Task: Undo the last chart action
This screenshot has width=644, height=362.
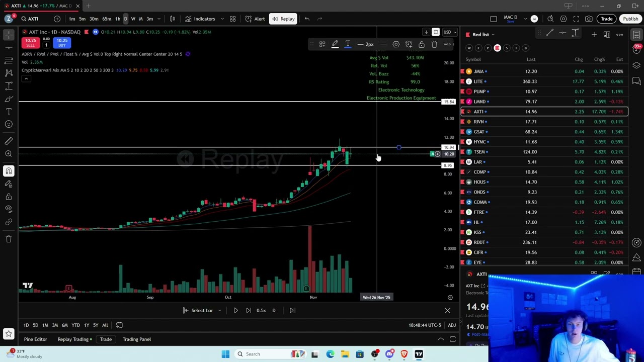Action: (x=307, y=19)
